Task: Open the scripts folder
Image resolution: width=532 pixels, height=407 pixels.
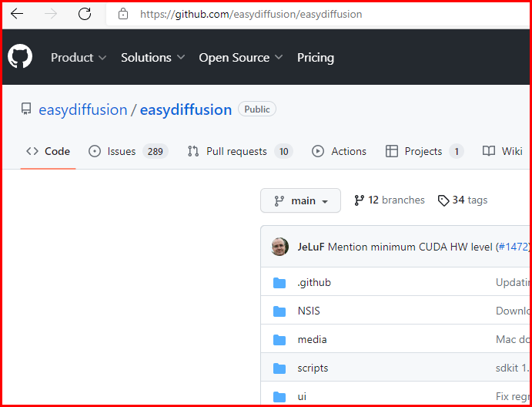Action: (x=313, y=368)
